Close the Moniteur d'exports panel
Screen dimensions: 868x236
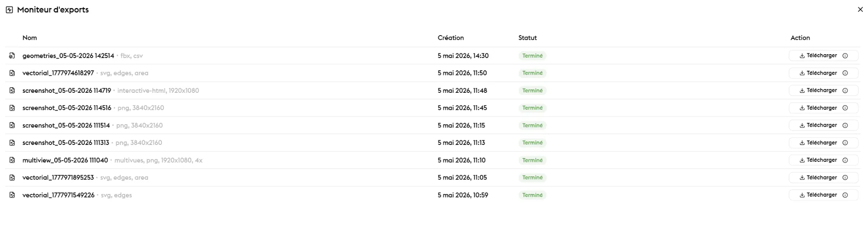[860, 9]
